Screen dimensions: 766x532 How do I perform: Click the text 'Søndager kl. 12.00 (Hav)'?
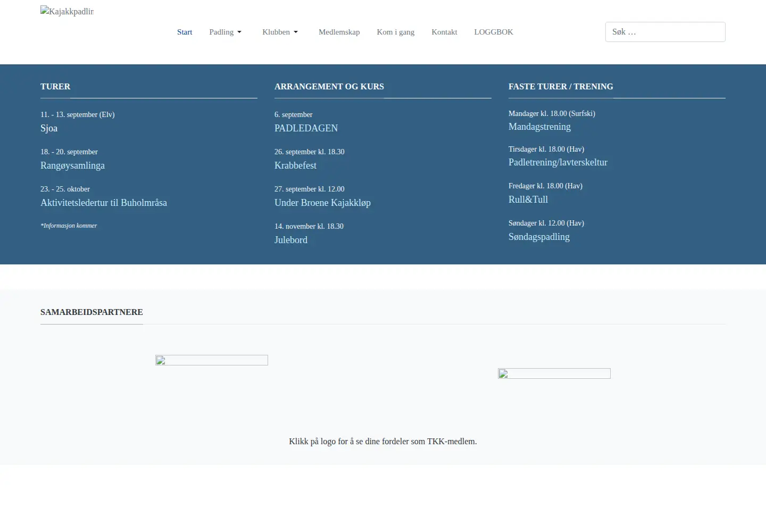tap(546, 223)
